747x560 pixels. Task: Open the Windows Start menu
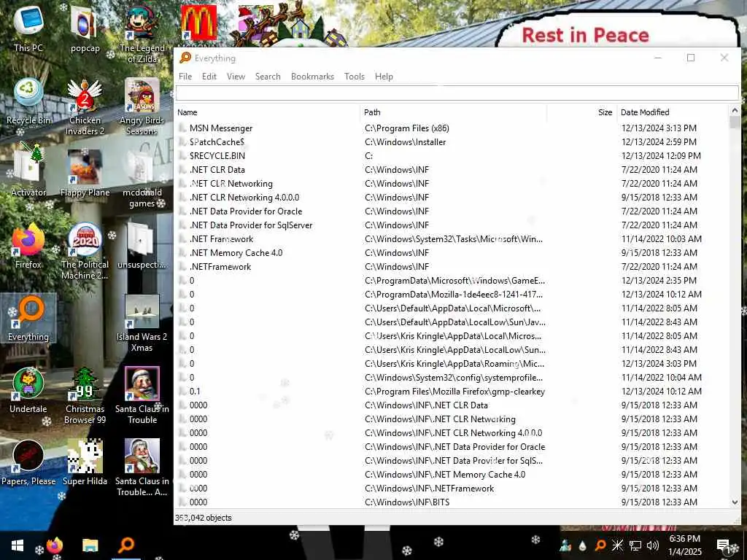pos(18,545)
